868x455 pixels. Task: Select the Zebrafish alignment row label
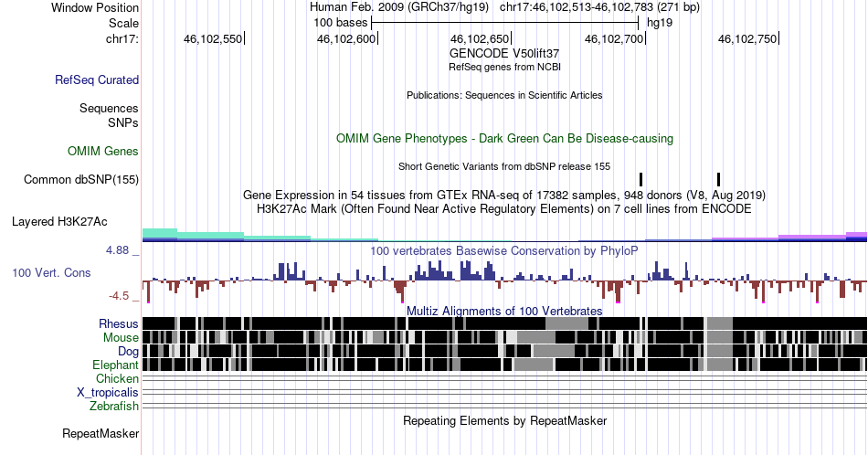[x=114, y=406]
